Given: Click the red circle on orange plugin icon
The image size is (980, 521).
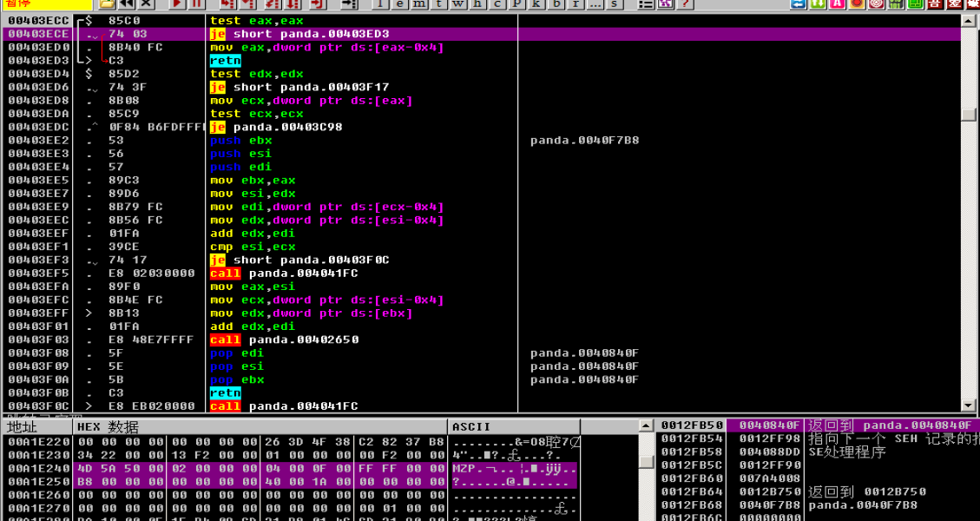Looking at the screenshot, I should point(857,3).
